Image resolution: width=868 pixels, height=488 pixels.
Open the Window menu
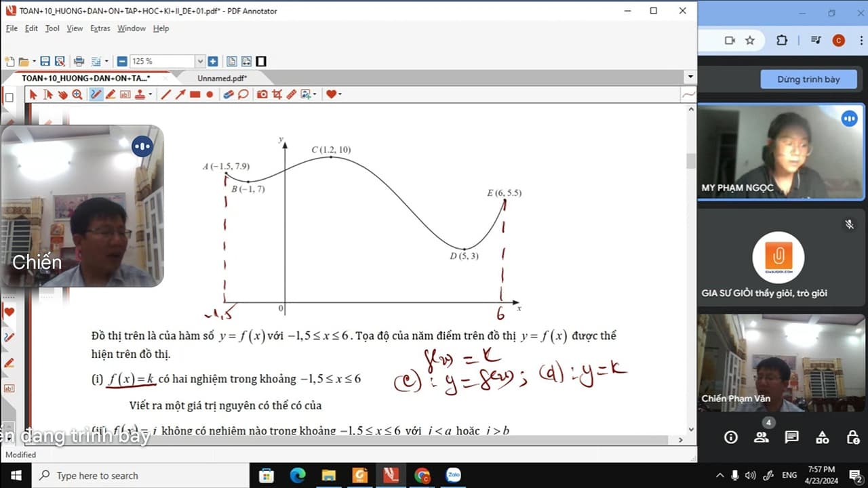[132, 28]
